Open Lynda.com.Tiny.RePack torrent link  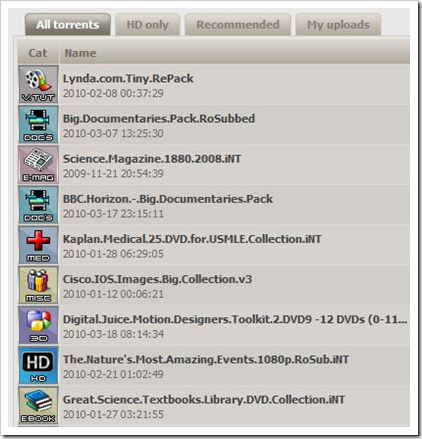(x=128, y=79)
